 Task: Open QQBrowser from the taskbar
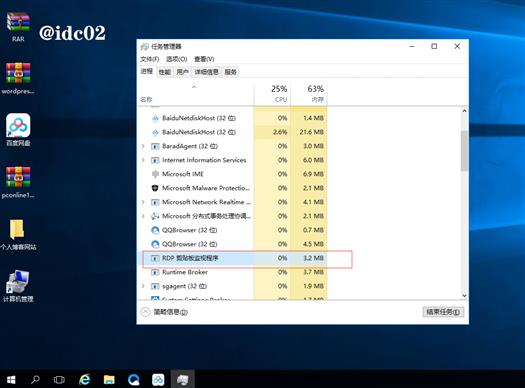pyautogui.click(x=134, y=379)
